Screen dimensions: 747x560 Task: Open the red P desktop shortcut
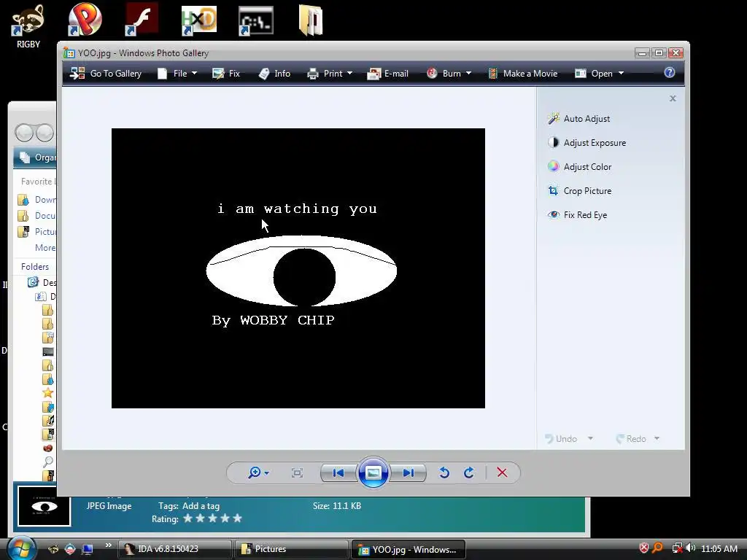(x=85, y=20)
